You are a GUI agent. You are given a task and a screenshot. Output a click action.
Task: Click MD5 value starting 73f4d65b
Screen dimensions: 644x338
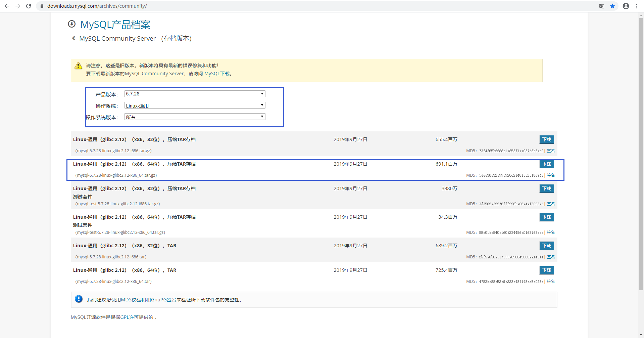coord(511,151)
